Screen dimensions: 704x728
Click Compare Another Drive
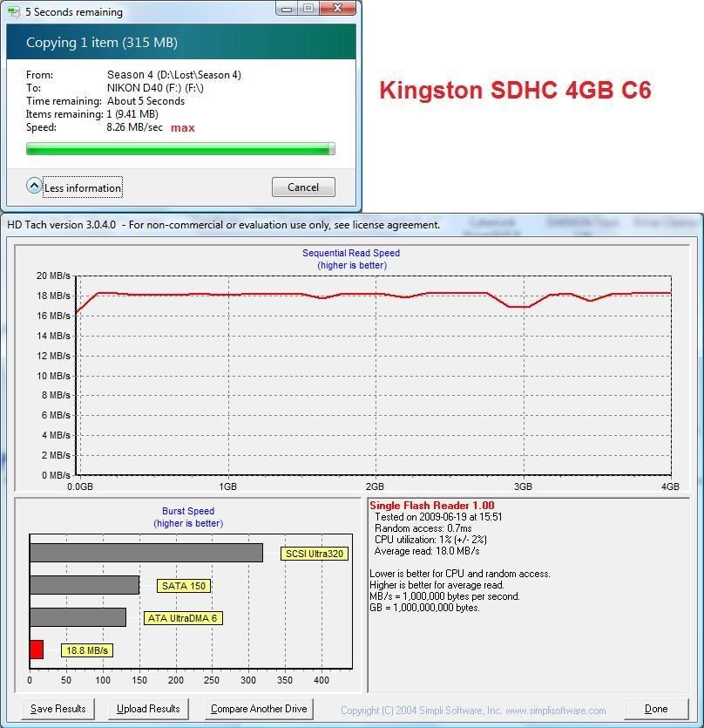pyautogui.click(x=258, y=708)
